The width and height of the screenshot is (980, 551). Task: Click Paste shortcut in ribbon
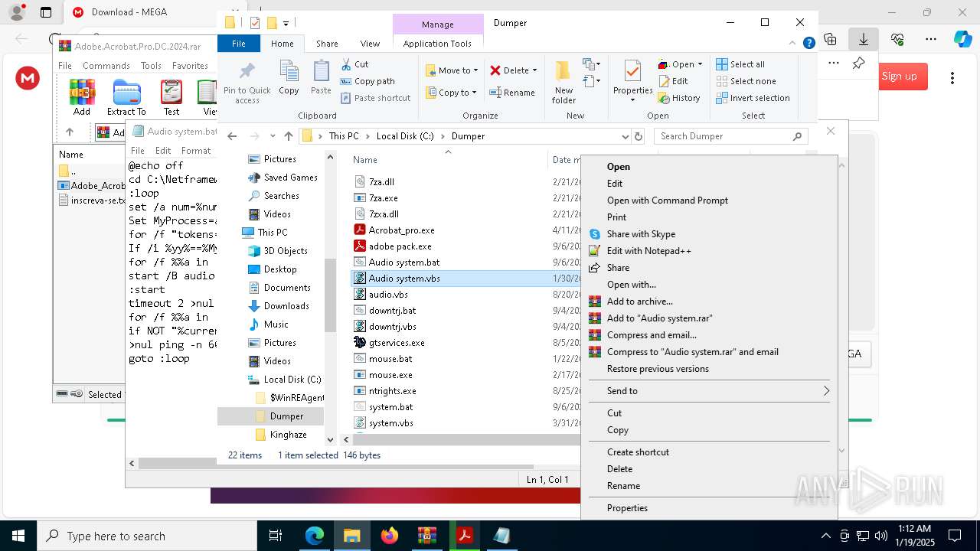(375, 98)
